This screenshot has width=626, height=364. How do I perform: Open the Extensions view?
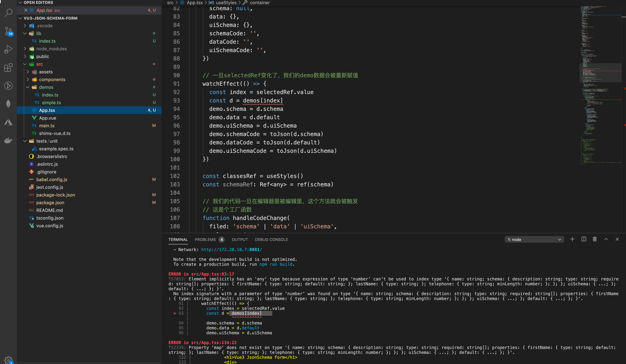click(8, 67)
